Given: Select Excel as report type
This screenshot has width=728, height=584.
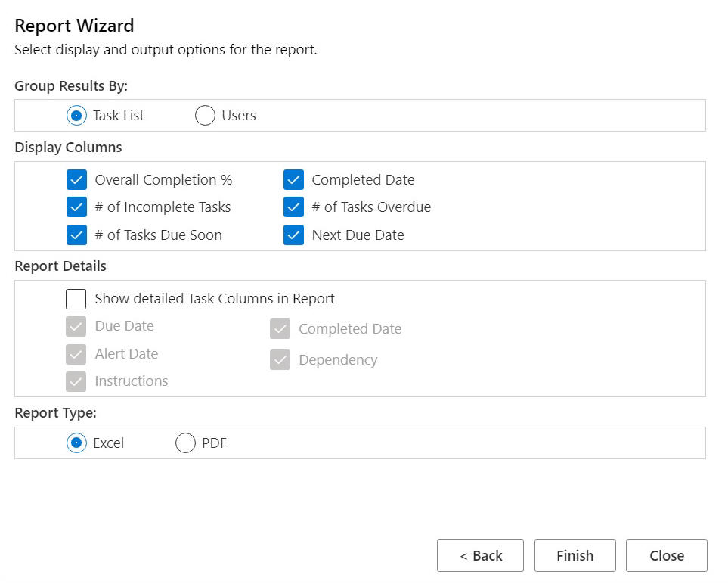Looking at the screenshot, I should (76, 443).
